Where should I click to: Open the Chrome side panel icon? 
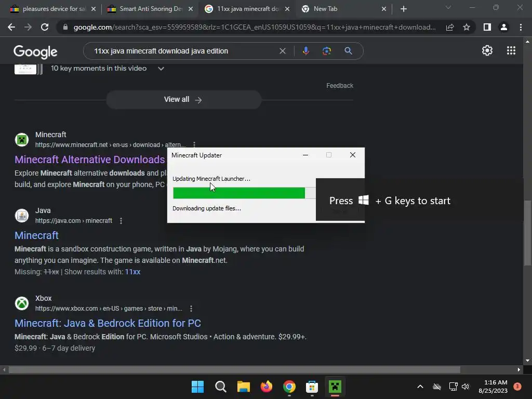coord(487,27)
